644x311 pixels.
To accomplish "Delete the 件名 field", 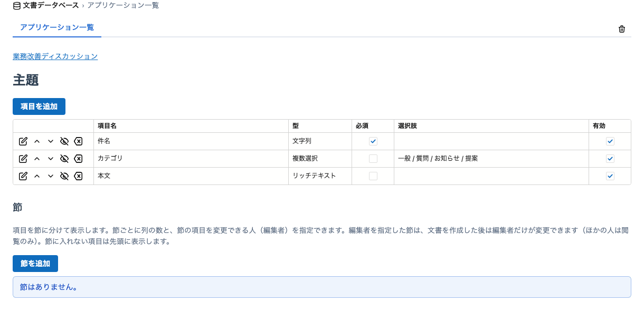I will [x=78, y=141].
